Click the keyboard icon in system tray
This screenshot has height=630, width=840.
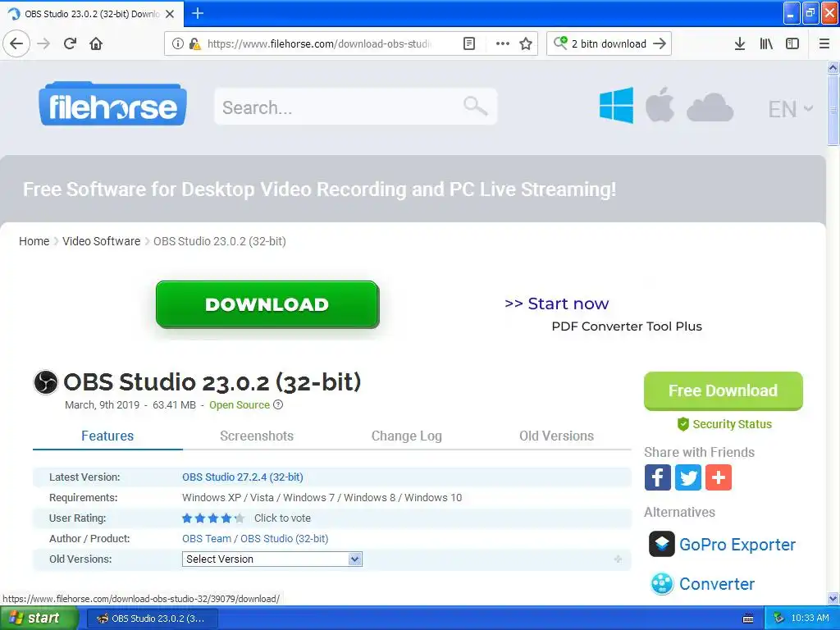point(748,619)
